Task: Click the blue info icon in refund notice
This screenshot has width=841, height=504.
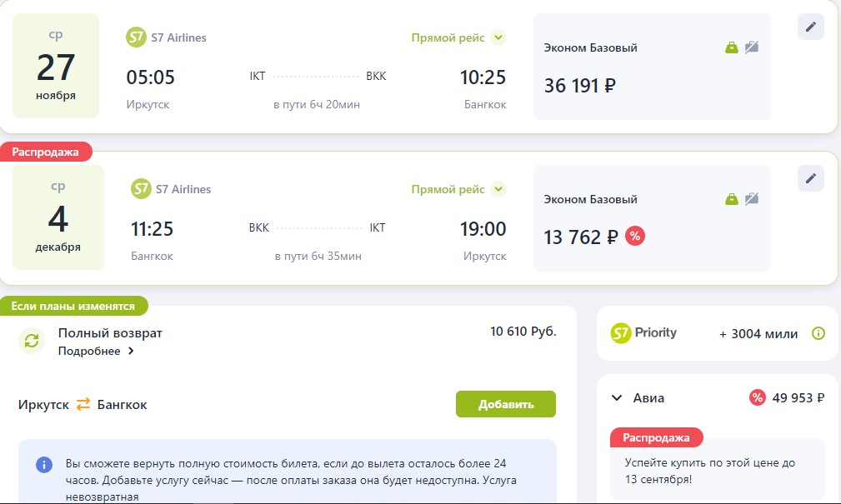Action: tap(44, 464)
